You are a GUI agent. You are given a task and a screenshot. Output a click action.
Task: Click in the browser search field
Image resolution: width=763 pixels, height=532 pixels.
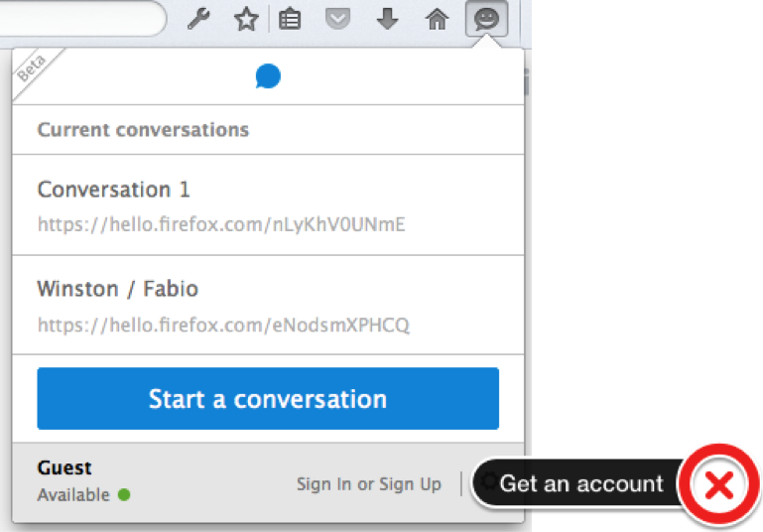82,19
